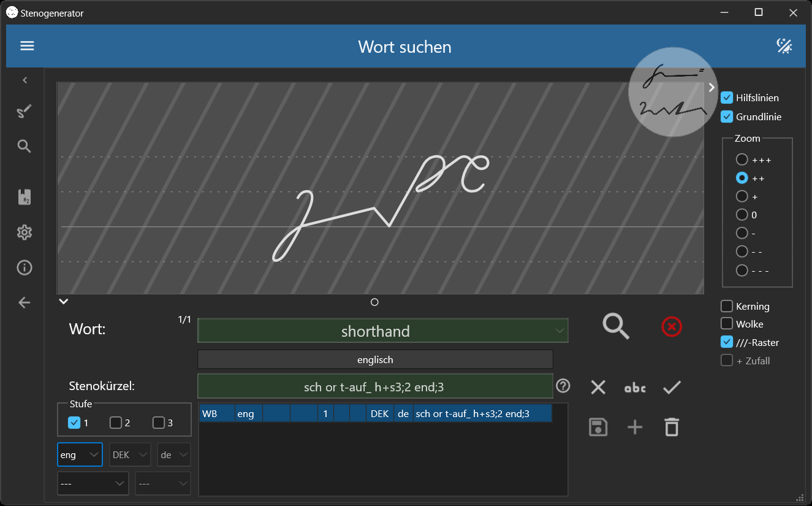
Task: Click the abc icon beside the steno code
Action: click(x=635, y=387)
